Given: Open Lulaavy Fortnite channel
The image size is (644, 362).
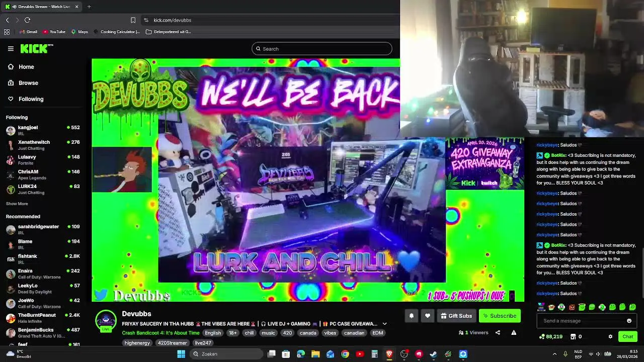Looking at the screenshot, I should pos(43,160).
